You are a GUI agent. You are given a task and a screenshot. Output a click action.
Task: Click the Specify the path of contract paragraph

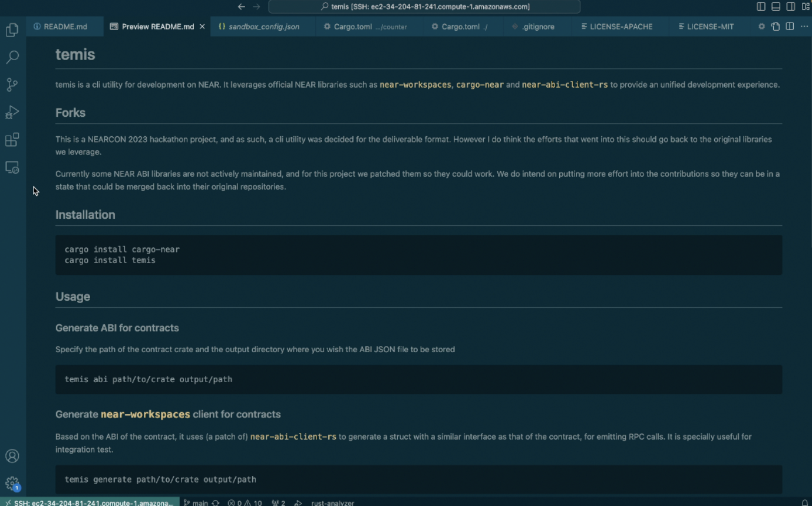click(x=255, y=350)
